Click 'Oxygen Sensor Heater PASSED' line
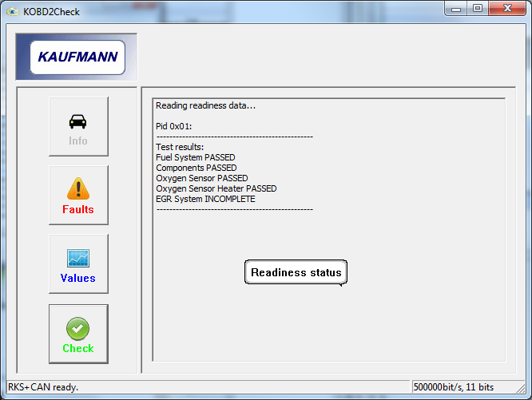 pyautogui.click(x=216, y=188)
